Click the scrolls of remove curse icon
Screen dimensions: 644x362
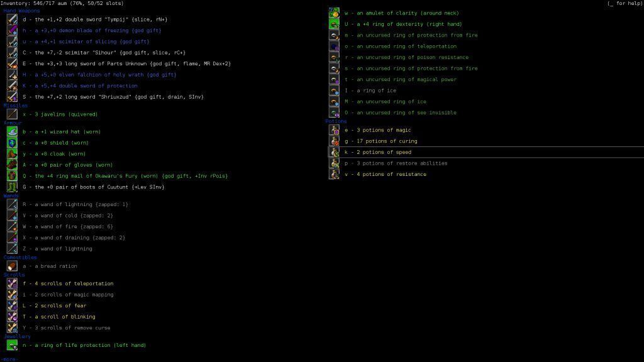12,328
